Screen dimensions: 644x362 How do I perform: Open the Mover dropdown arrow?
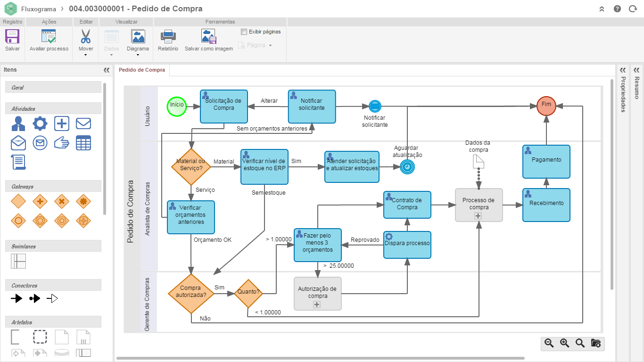tap(86, 55)
